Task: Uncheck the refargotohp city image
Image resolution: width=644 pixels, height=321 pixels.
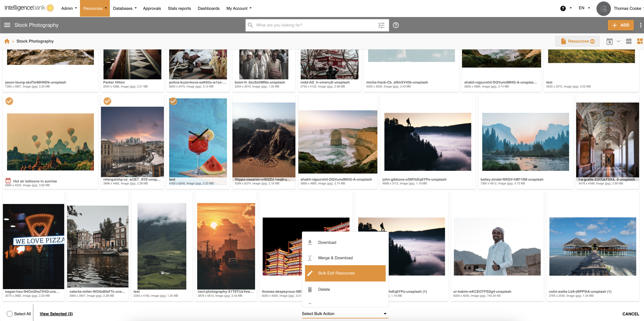Action: point(107,101)
